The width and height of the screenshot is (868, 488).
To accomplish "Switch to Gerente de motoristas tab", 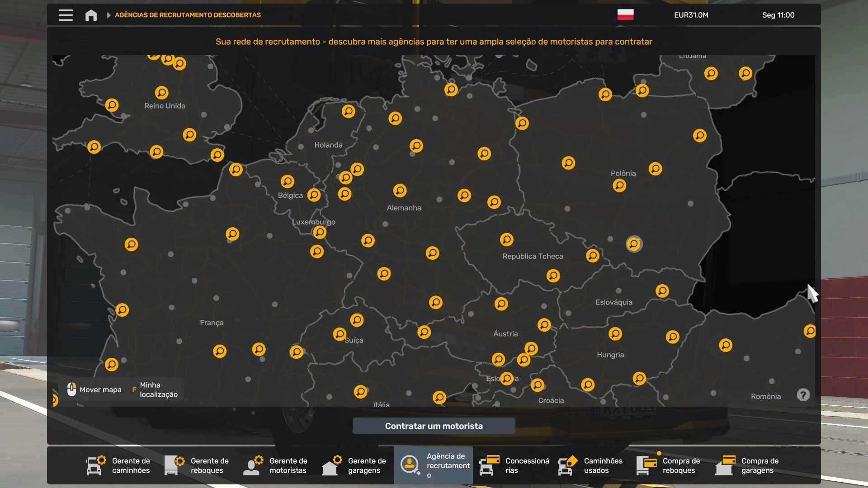I will coord(276,465).
